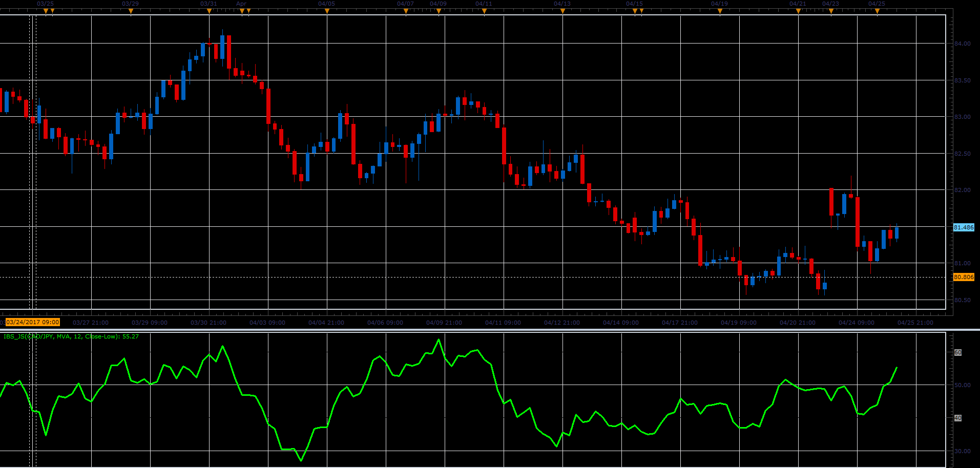This screenshot has width=980, height=468.
Task: Click the 04/12 21:00 time axis label
Action: tap(562, 323)
